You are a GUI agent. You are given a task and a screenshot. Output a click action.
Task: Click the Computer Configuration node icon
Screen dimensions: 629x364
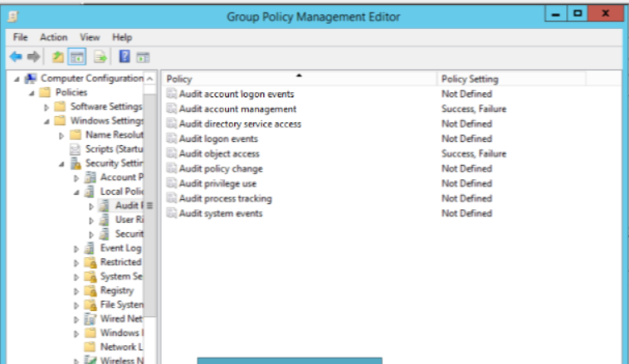pyautogui.click(x=31, y=78)
